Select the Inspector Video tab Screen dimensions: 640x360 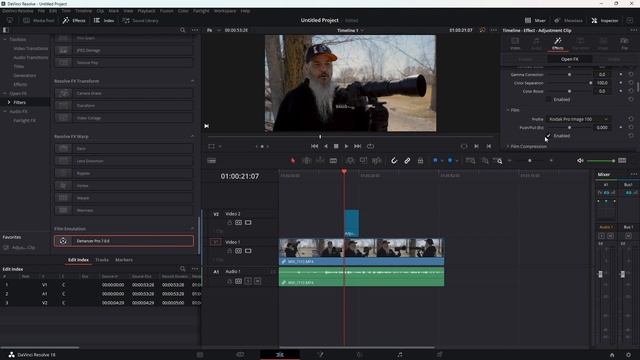pos(515,43)
